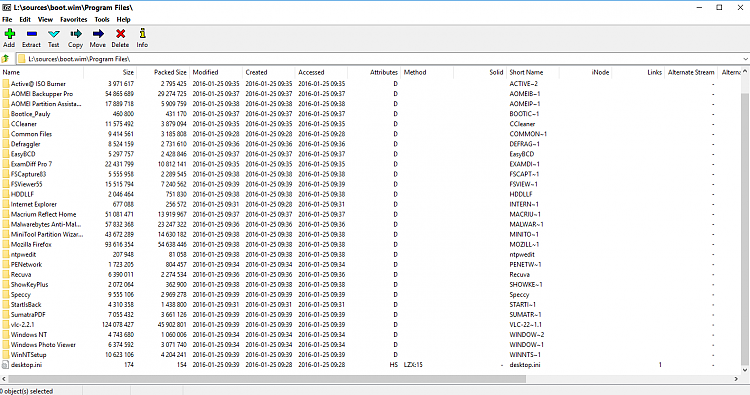Expand the address bar path dropdown

click(745, 59)
